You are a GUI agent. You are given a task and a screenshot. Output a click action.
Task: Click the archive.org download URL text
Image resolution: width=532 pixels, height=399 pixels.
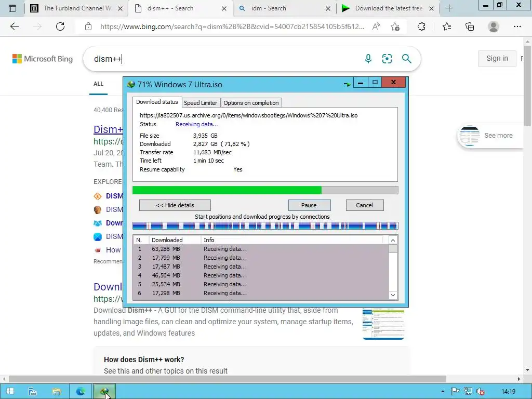coord(249,115)
